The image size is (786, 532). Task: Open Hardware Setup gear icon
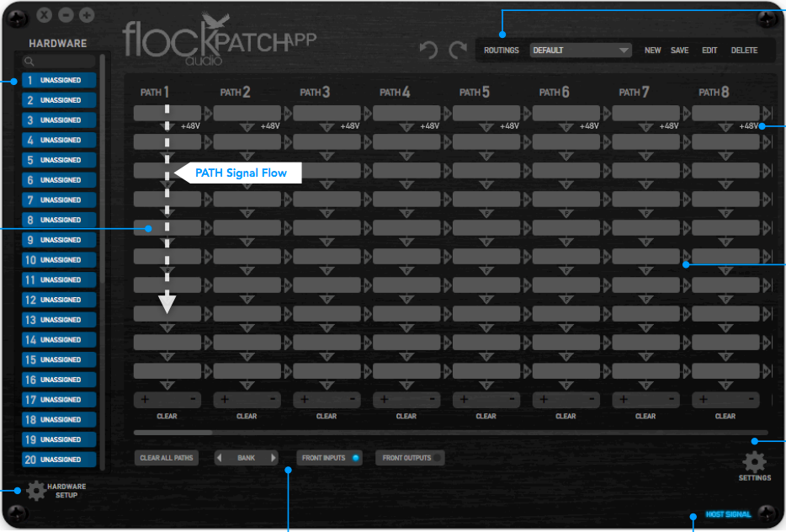pos(36,491)
